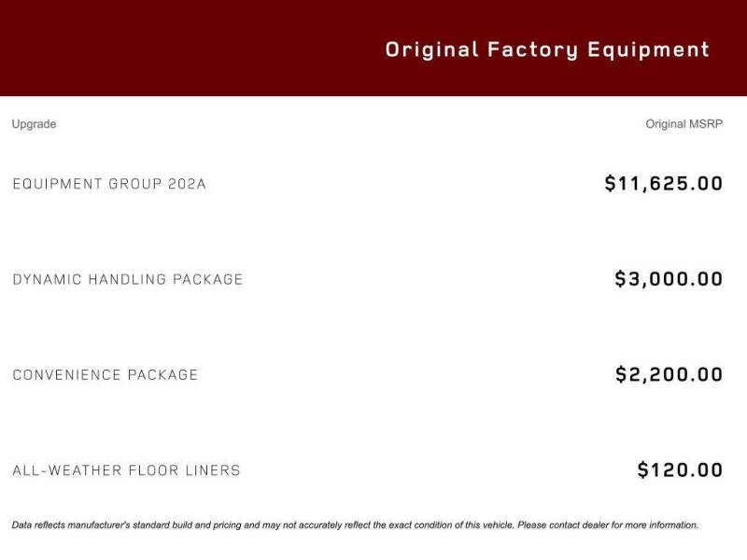Image resolution: width=747 pixels, height=560 pixels.
Task: Click the $120.00 price value
Action: tap(680, 470)
